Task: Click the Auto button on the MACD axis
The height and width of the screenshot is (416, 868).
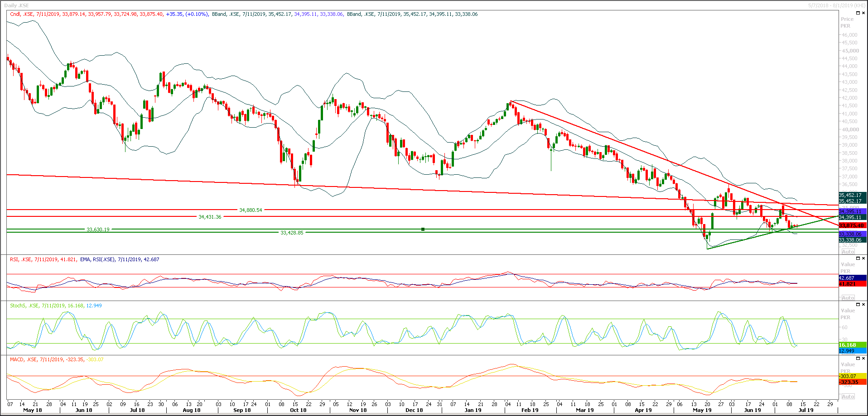Action: [x=848, y=396]
